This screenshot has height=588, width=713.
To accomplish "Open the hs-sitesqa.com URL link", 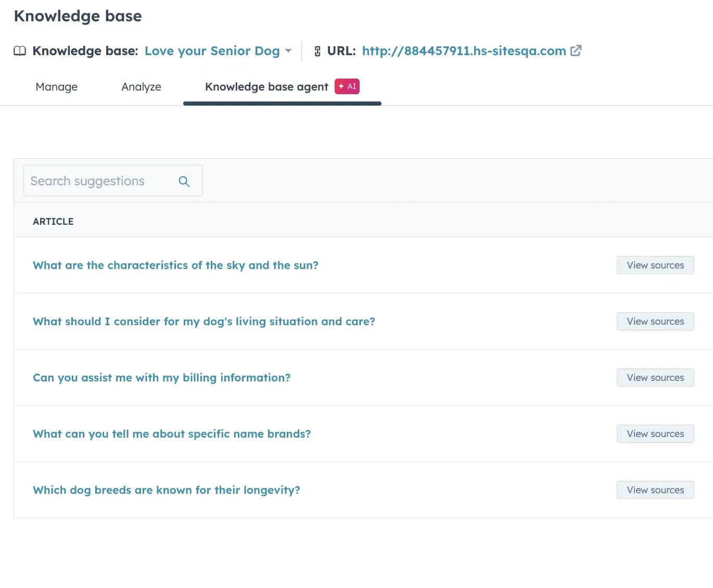I will (464, 51).
